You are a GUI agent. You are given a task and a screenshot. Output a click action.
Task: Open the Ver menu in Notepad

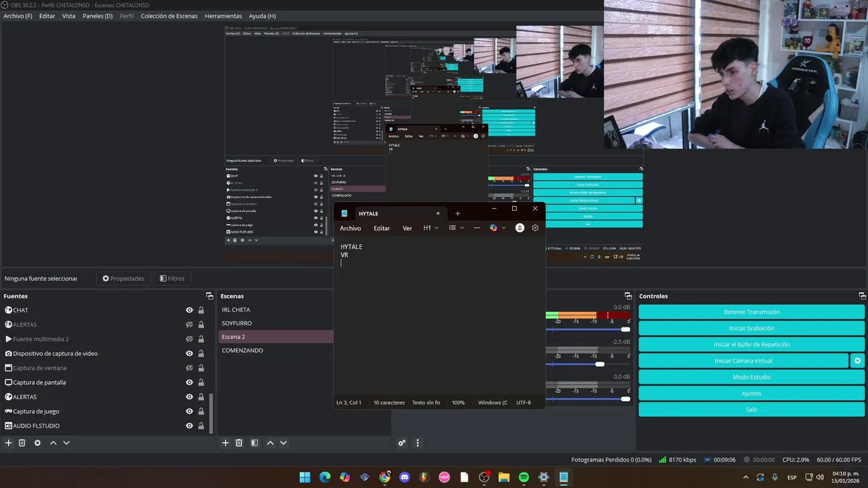click(x=407, y=228)
